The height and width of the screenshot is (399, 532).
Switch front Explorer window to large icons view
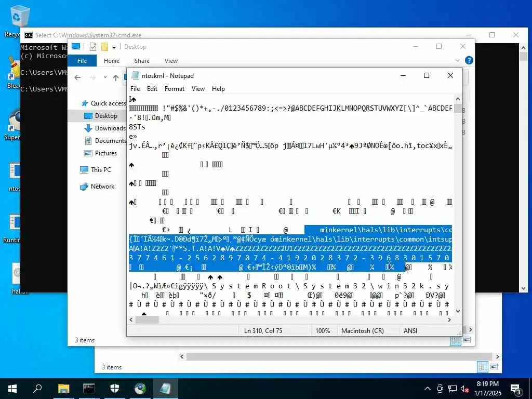467,340
